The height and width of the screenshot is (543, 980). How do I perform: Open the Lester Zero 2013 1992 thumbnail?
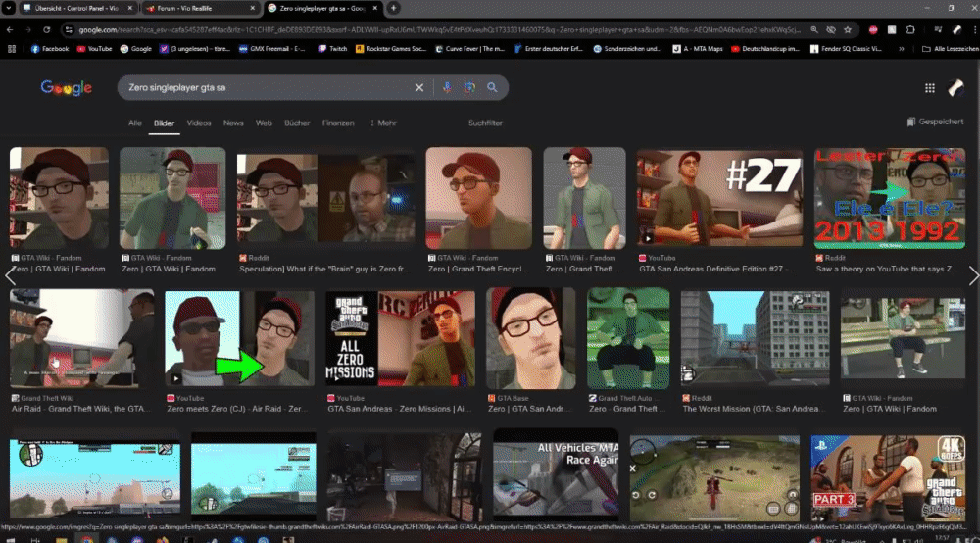point(890,197)
